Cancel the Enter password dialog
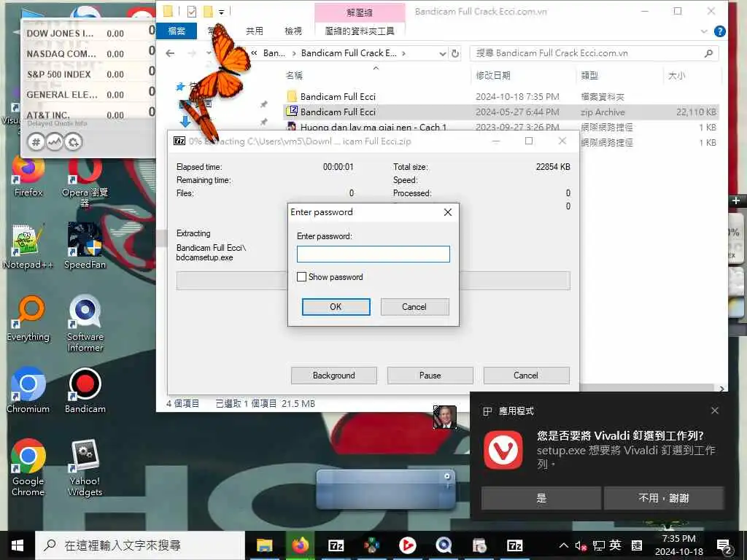 click(x=414, y=307)
